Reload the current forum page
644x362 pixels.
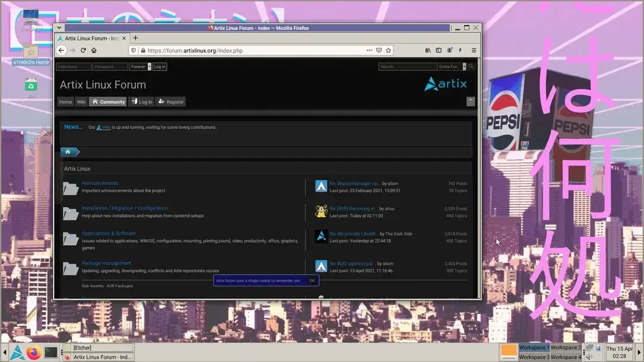pyautogui.click(x=83, y=51)
